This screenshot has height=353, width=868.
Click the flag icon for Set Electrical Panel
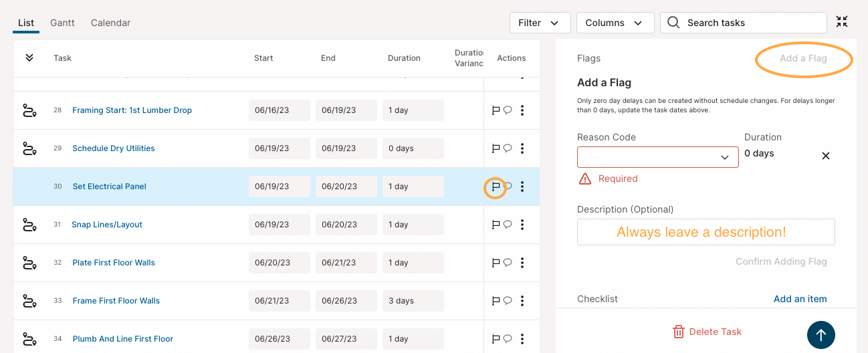[x=496, y=187]
